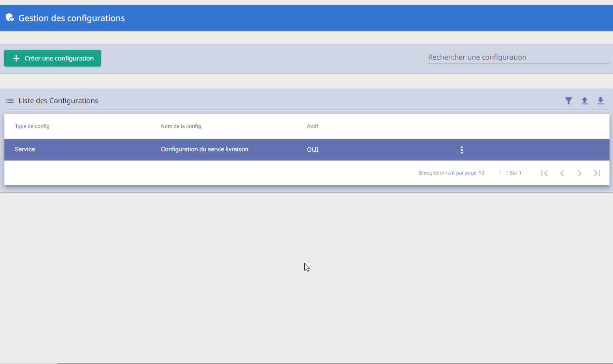Click the 1 - 1 Sur 1 label
Screen dimensions: 613x364
coord(510,173)
